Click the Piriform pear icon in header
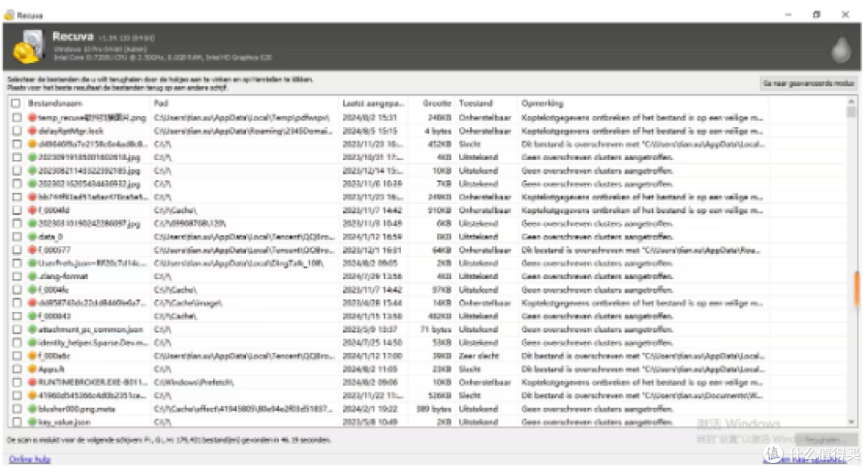This screenshot has width=868, height=472. [x=841, y=48]
